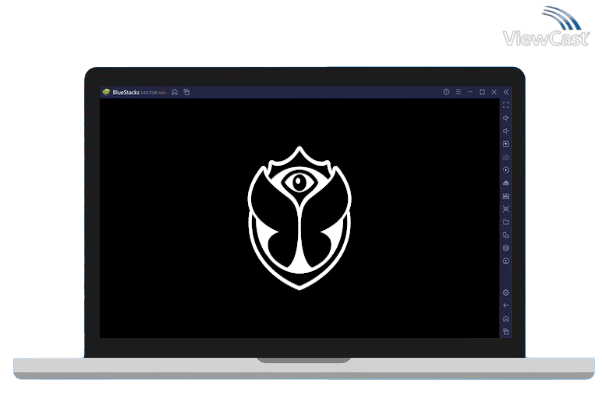Click the BlueStacks logo in title bar

(x=106, y=92)
